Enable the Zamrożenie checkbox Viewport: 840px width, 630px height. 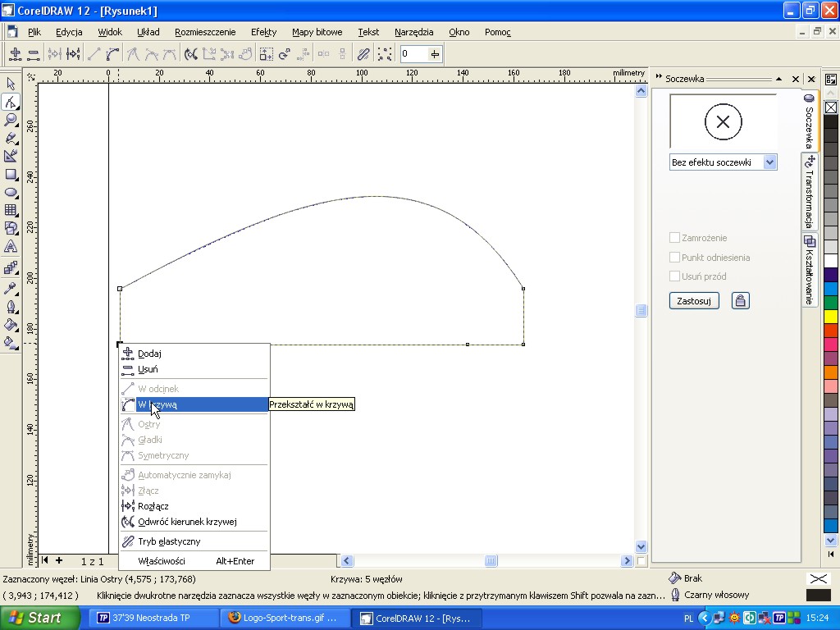(674, 238)
